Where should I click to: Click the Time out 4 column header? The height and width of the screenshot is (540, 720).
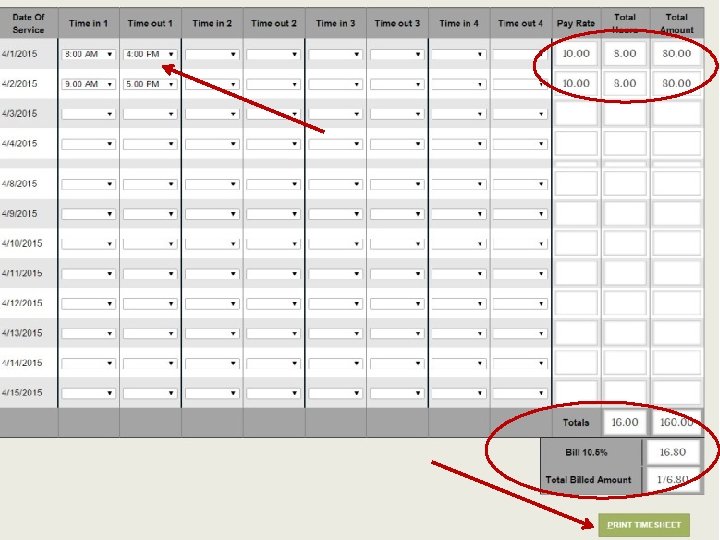pyautogui.click(x=520, y=23)
